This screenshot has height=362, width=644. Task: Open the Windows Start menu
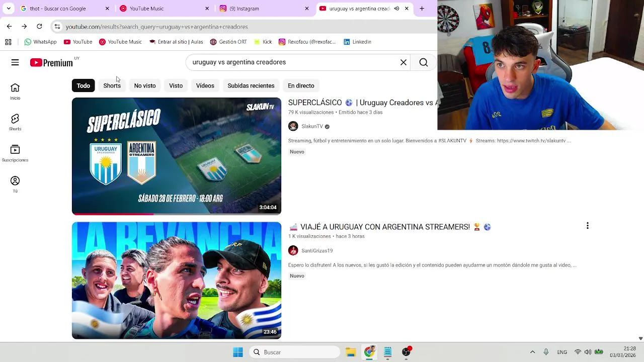238,352
